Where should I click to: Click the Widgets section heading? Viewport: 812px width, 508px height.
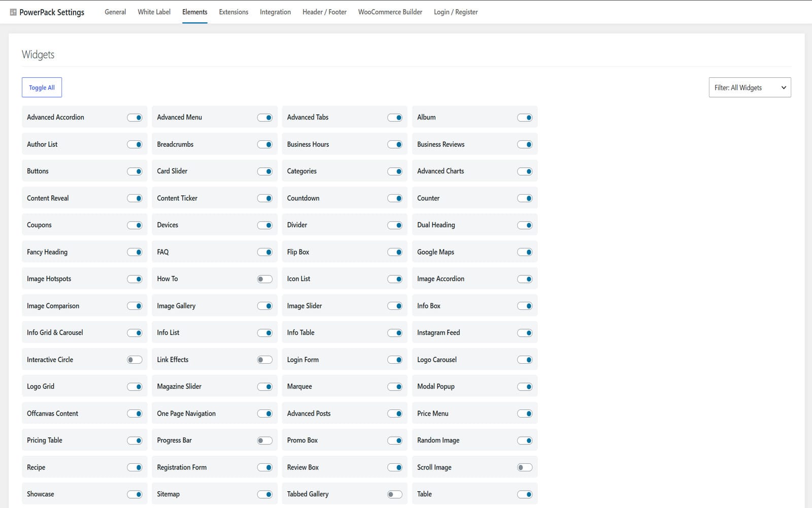[38, 54]
